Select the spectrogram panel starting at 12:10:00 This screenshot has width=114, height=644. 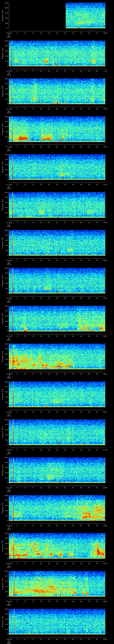[57, 54]
